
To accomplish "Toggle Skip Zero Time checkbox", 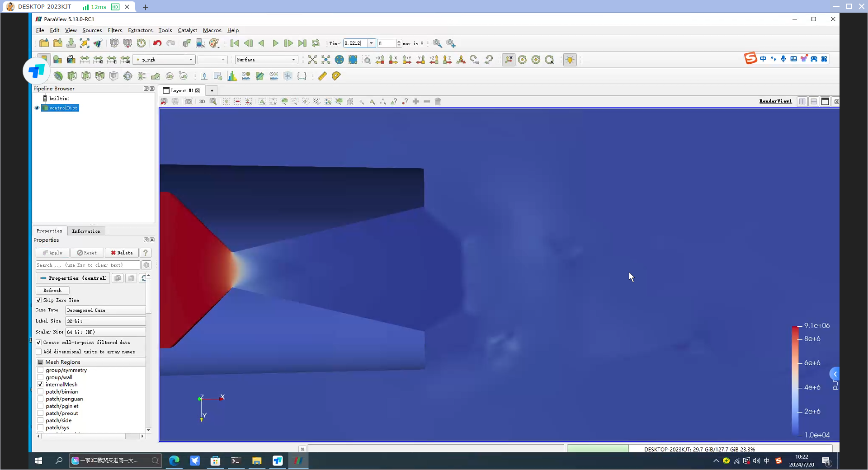I will pyautogui.click(x=39, y=300).
